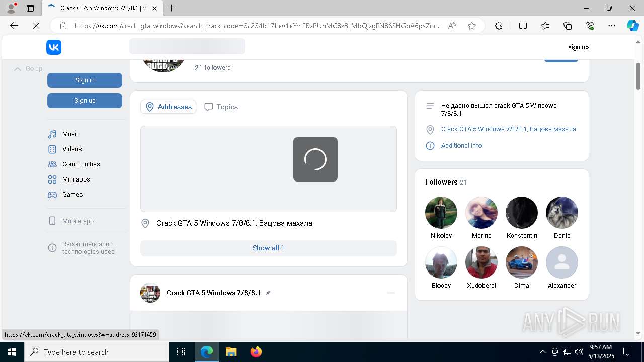Image resolution: width=644 pixels, height=362 pixels.
Task: View site information lock icon
Action: tap(63, 26)
